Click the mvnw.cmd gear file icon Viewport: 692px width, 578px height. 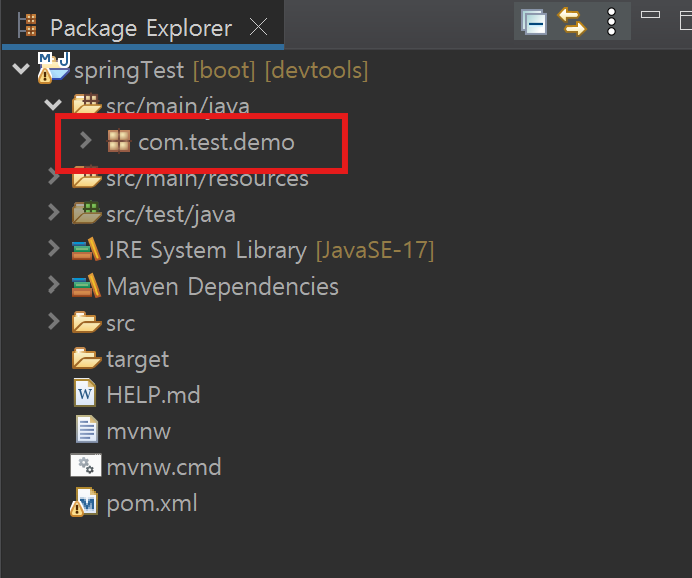[x=86, y=465]
